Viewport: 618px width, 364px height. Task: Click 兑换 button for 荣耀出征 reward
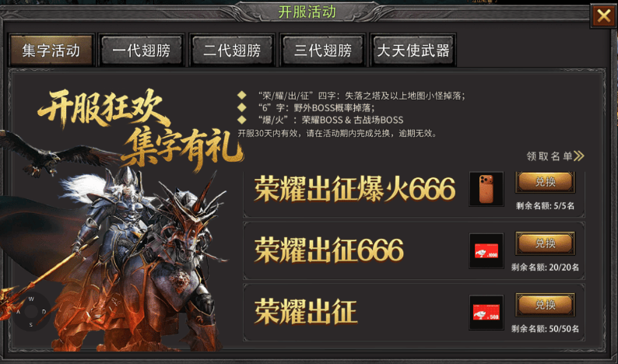click(x=545, y=305)
